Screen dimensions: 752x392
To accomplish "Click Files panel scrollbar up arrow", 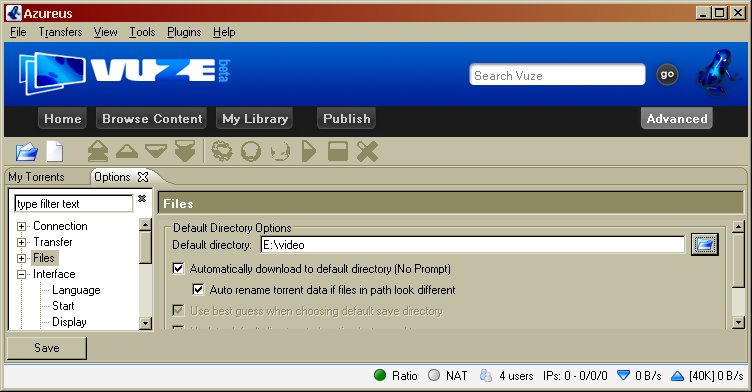I will [739, 226].
